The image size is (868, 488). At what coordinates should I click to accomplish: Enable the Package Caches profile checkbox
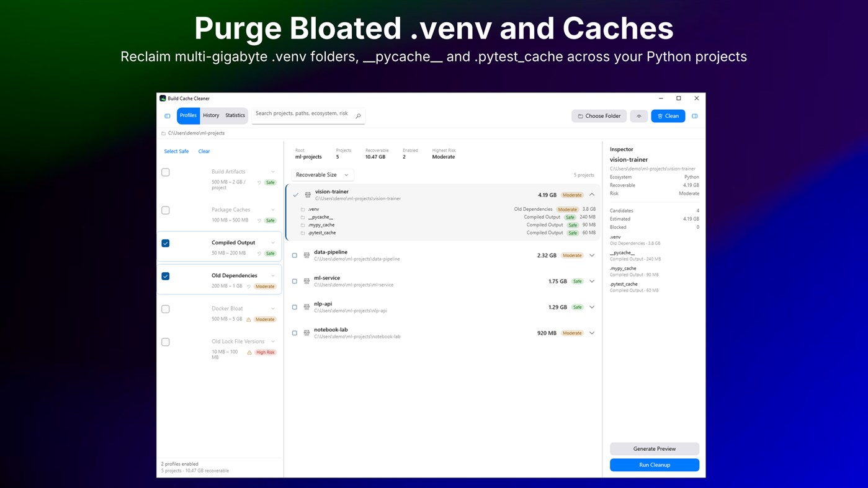(x=166, y=210)
